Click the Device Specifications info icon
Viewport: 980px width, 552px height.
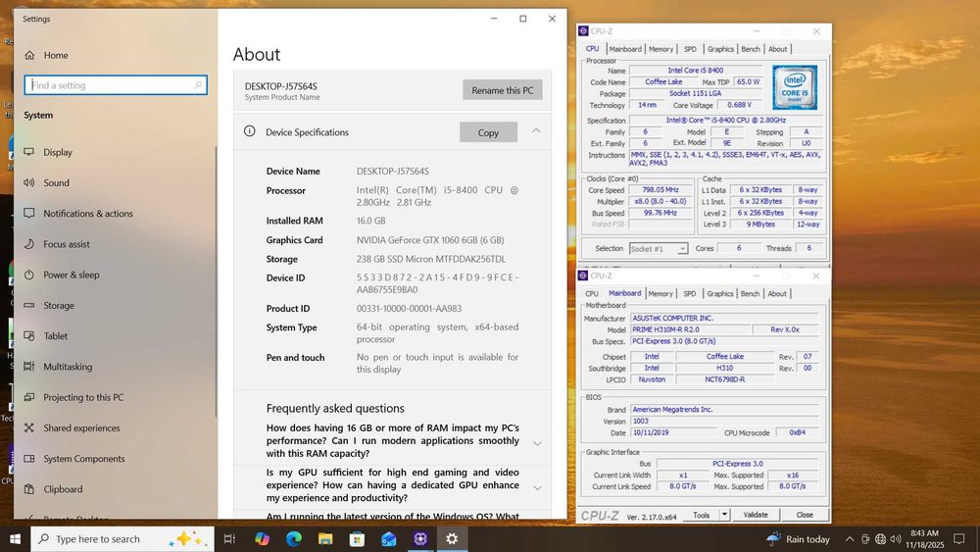tap(249, 131)
